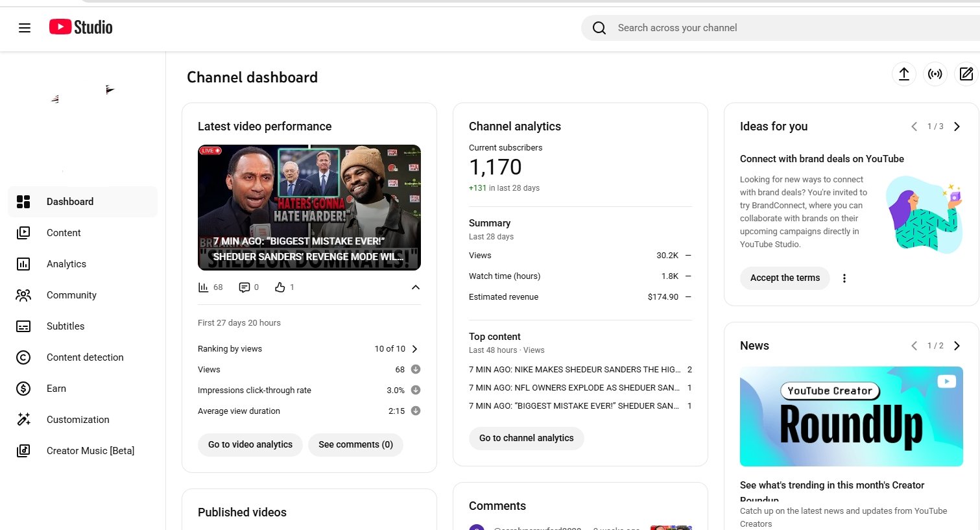Click the upload videos icon

click(903, 74)
